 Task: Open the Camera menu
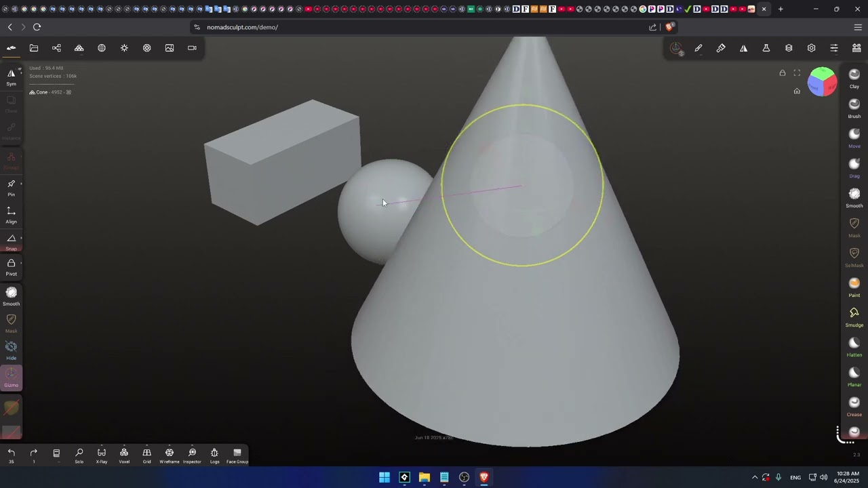tap(192, 48)
